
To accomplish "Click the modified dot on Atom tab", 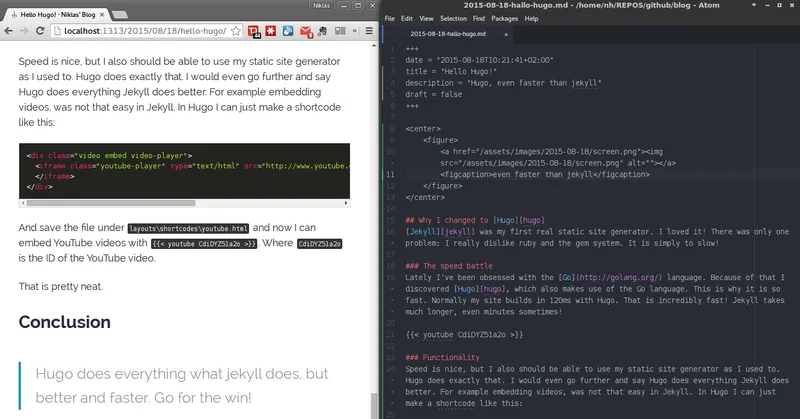I will 506,34.
